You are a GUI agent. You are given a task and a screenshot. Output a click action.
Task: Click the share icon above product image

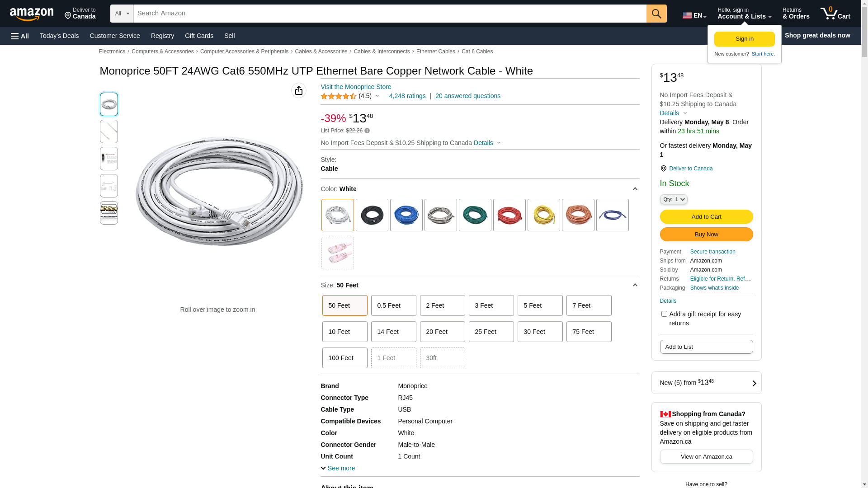299,90
